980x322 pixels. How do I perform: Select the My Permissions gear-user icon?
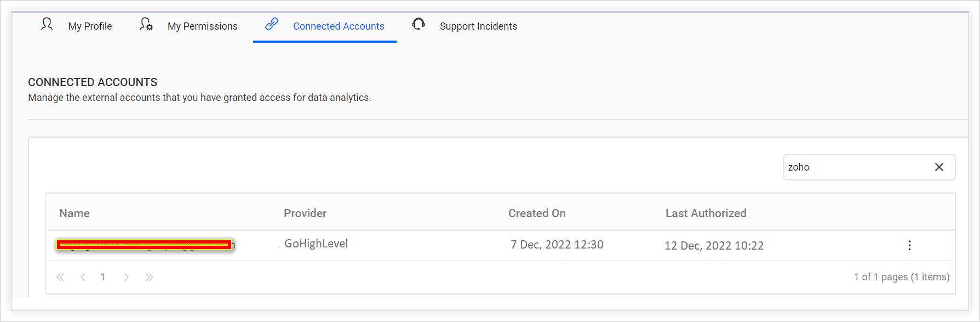(146, 25)
